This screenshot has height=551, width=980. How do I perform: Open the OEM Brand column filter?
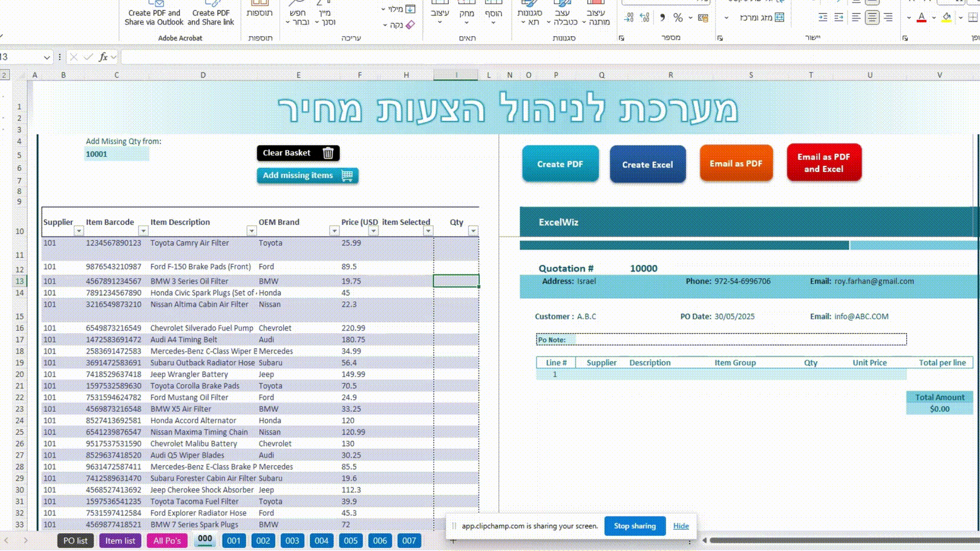point(334,231)
